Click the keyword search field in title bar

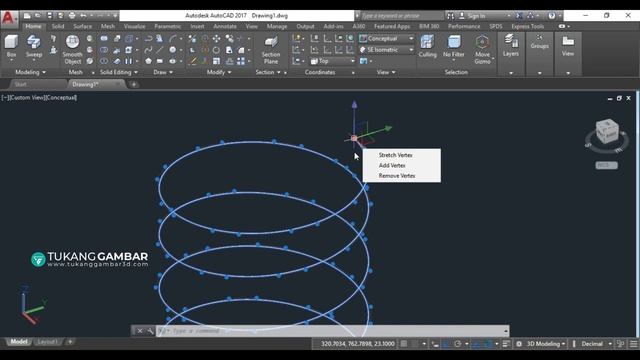(401, 16)
